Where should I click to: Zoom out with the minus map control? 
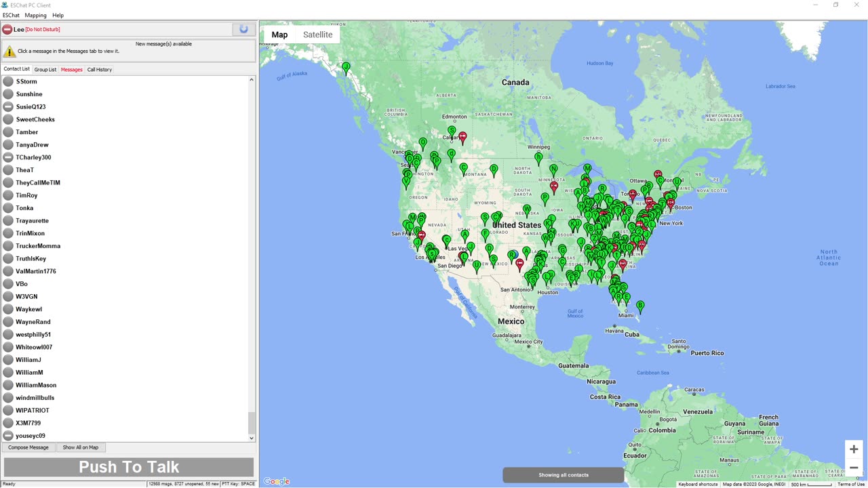click(x=854, y=468)
